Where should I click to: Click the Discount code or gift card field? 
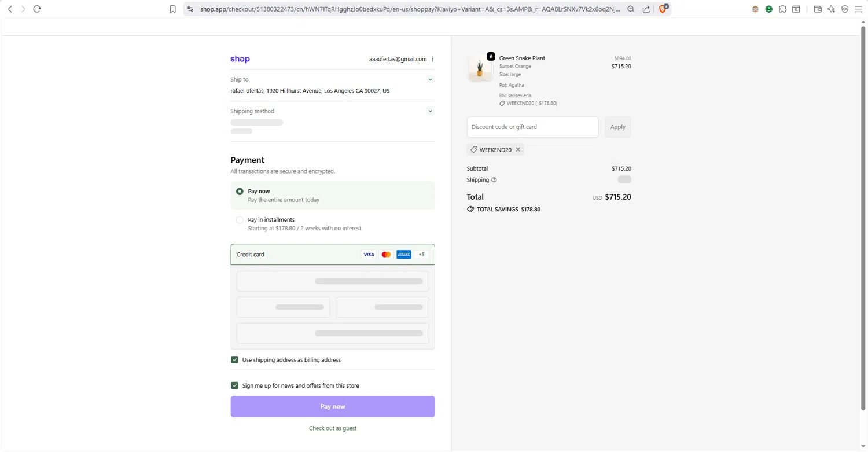[x=532, y=127]
